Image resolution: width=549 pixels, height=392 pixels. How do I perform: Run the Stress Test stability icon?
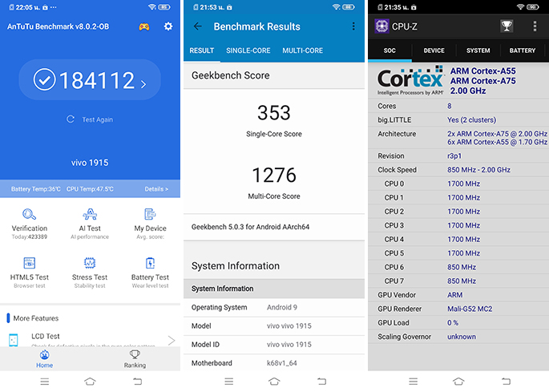tap(90, 264)
